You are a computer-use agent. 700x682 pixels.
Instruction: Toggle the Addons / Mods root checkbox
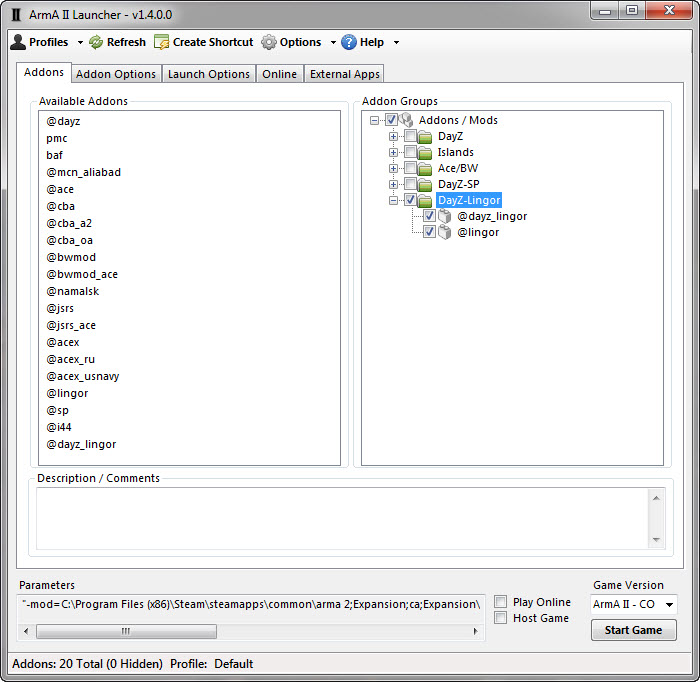click(391, 120)
